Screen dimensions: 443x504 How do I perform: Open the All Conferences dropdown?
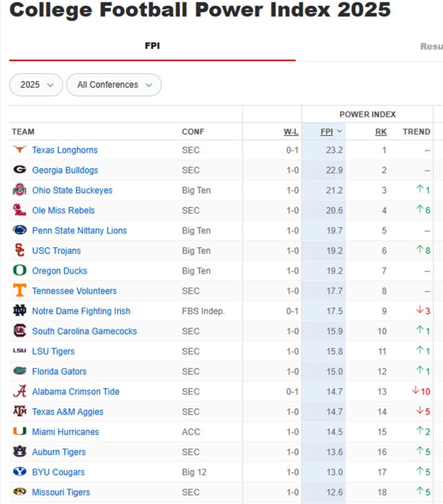pyautogui.click(x=114, y=85)
